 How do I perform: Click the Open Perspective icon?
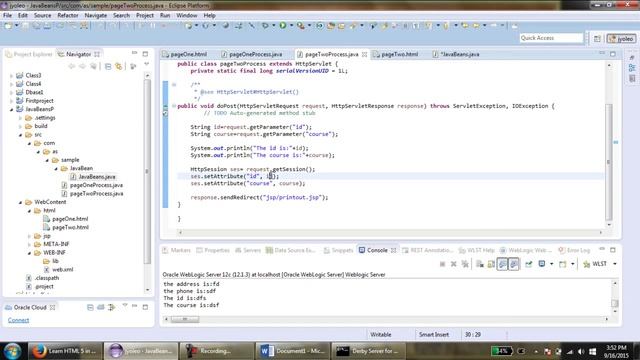click(597, 38)
